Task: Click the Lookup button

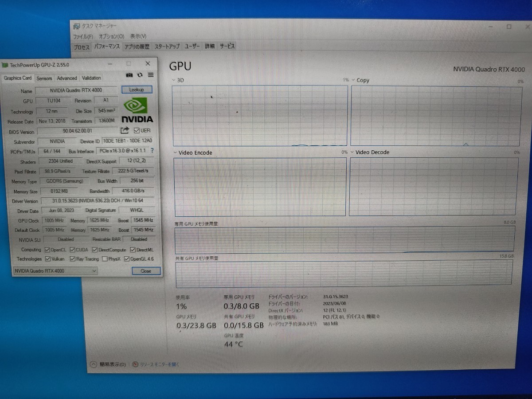Action: pos(137,90)
